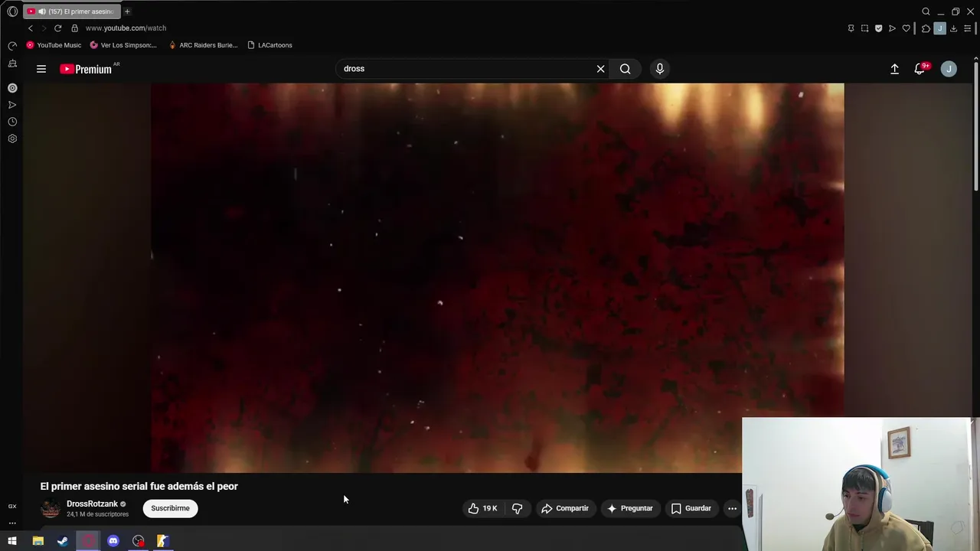Click the GX Corner sidebar icon
The height and width of the screenshot is (551, 980).
tap(12, 507)
